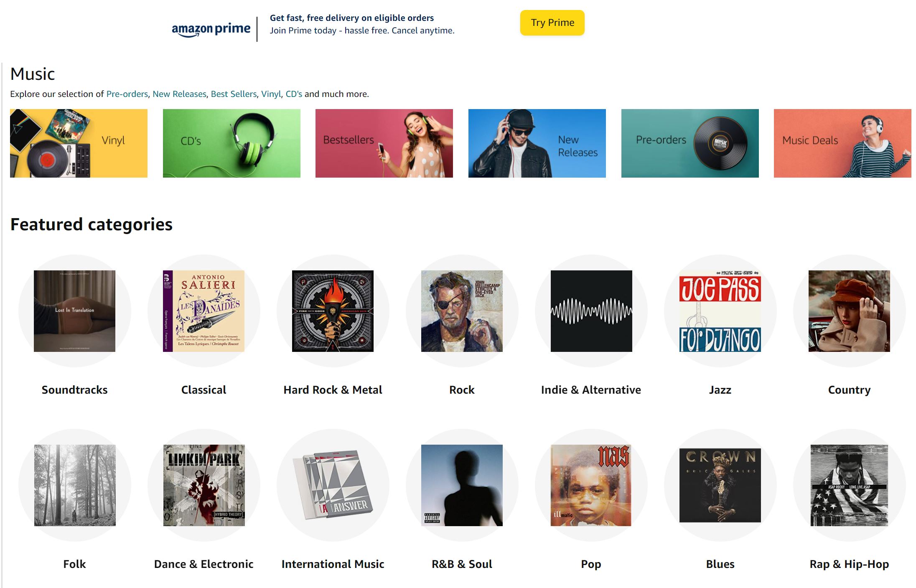Select the Classical Salieri album icon
Screen dimensions: 916x588
click(204, 311)
